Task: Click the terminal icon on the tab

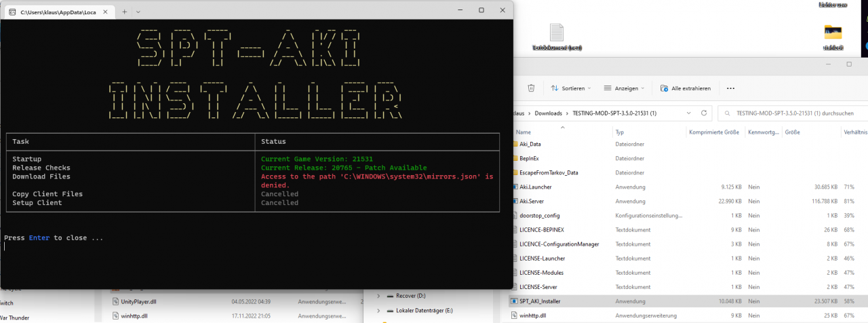Action: [12, 12]
